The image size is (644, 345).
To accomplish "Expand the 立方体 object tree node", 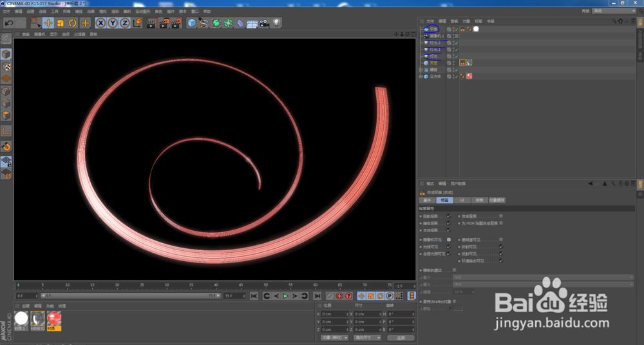I will tap(421, 77).
